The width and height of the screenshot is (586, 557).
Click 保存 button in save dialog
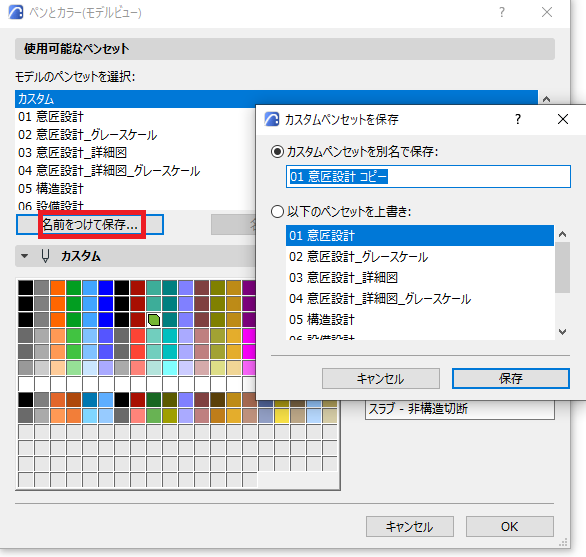tap(511, 378)
